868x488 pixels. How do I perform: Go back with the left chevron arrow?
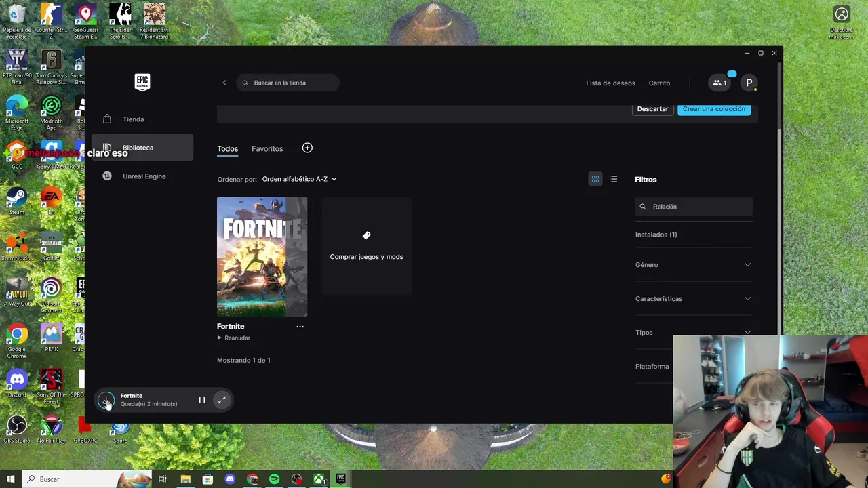(x=224, y=83)
